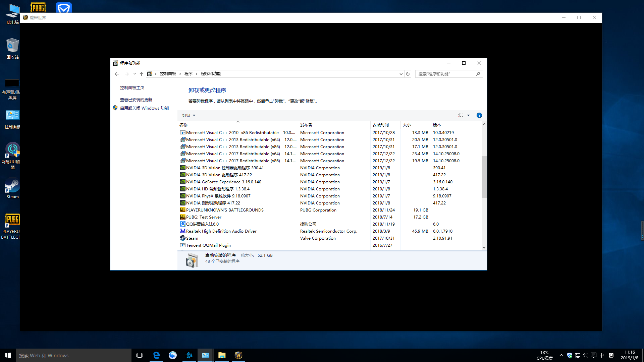Click the up-one-level arrow icon
644x362 pixels.
[142, 74]
